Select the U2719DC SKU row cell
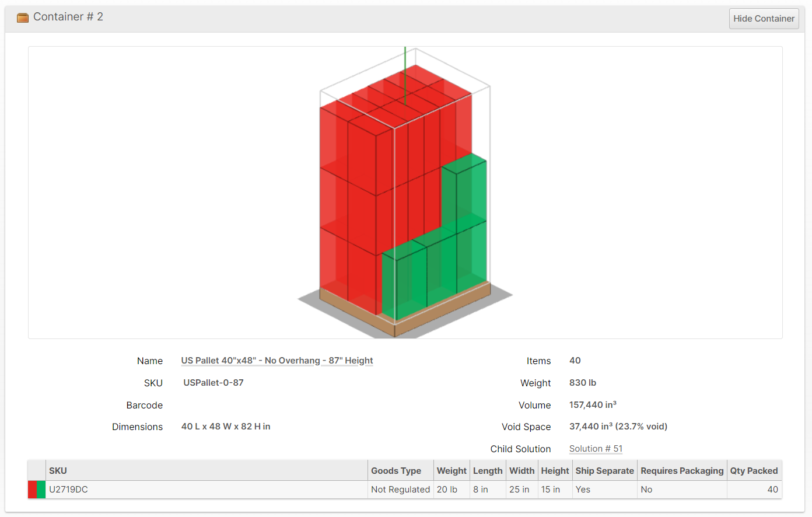The height and width of the screenshot is (517, 812). 68,490
